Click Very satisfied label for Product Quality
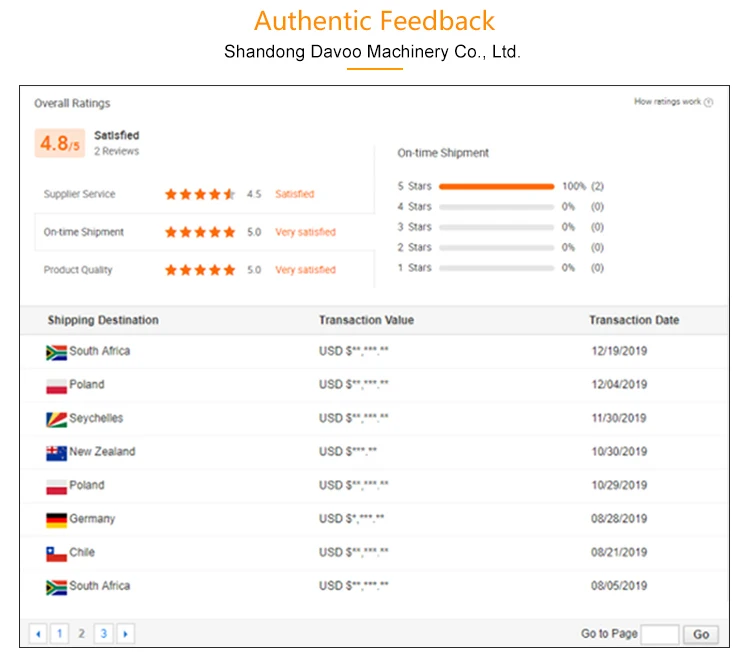The image size is (750, 671). pos(305,270)
